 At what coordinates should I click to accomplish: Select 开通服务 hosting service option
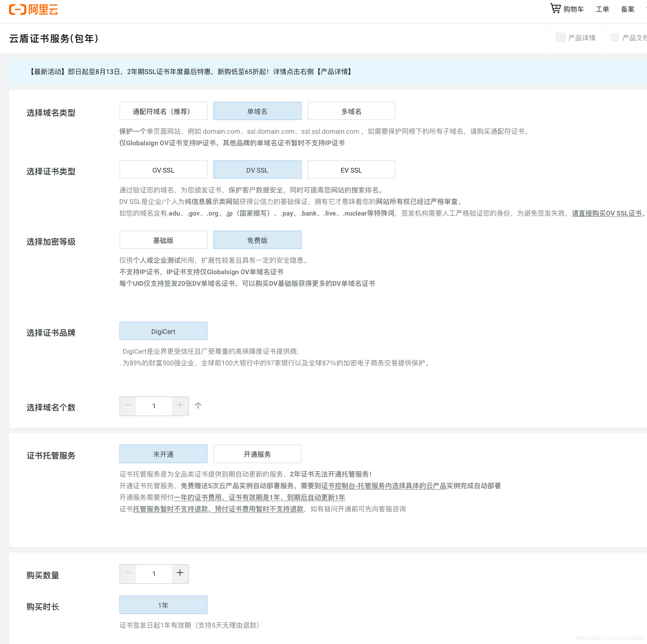click(257, 454)
